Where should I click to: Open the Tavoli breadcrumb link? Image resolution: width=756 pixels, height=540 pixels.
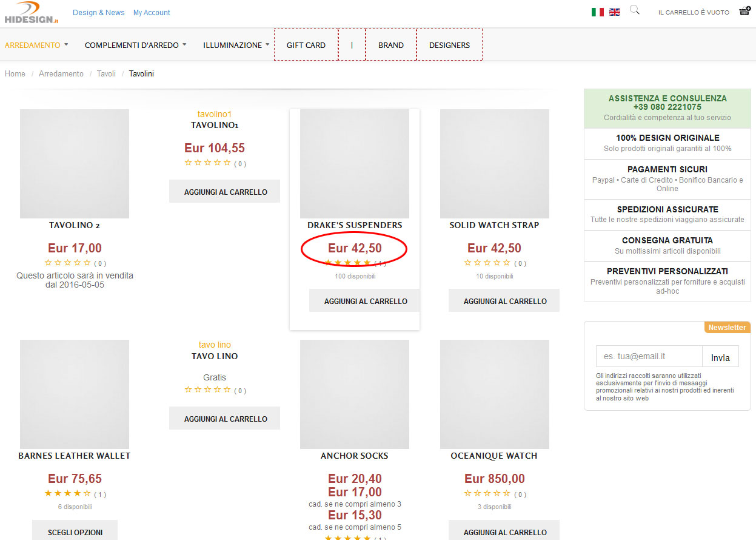106,74
